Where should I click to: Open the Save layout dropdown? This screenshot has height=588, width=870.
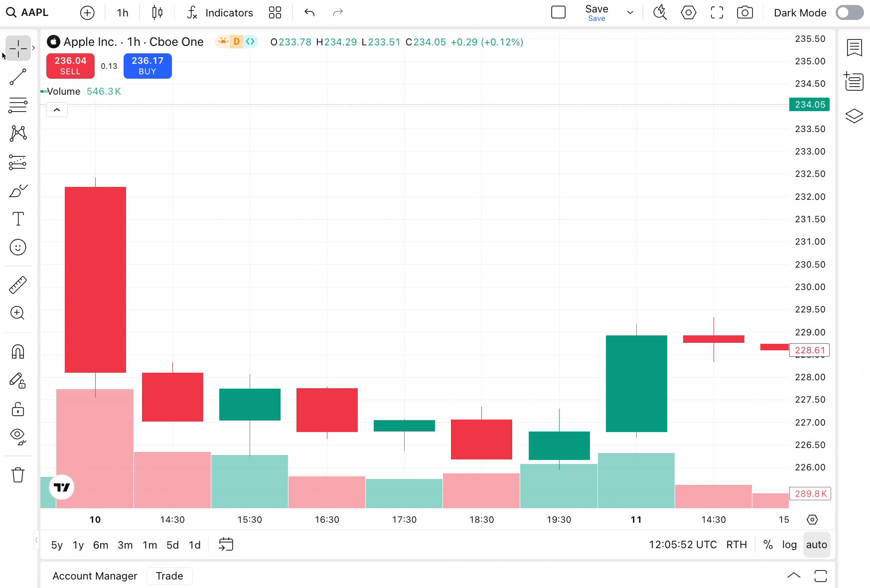point(630,12)
